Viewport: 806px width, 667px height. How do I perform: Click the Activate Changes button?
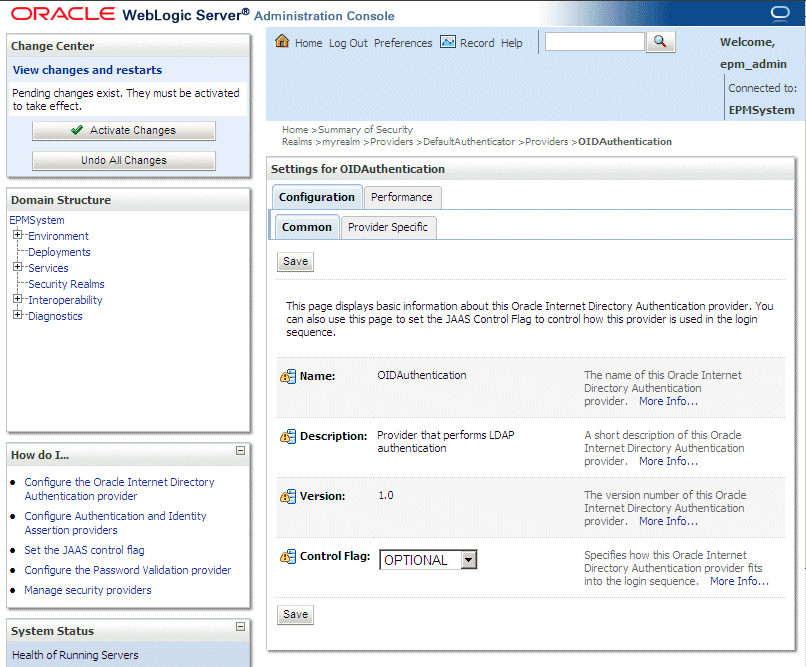click(x=124, y=131)
